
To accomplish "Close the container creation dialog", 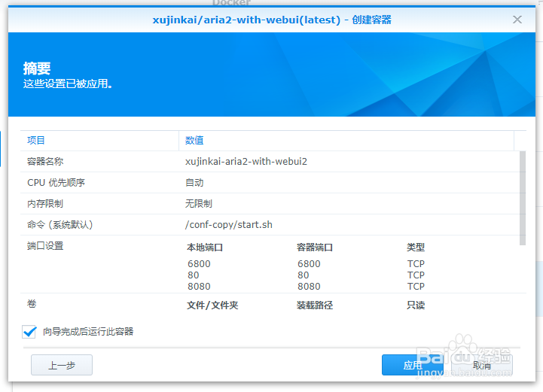I will point(517,20).
